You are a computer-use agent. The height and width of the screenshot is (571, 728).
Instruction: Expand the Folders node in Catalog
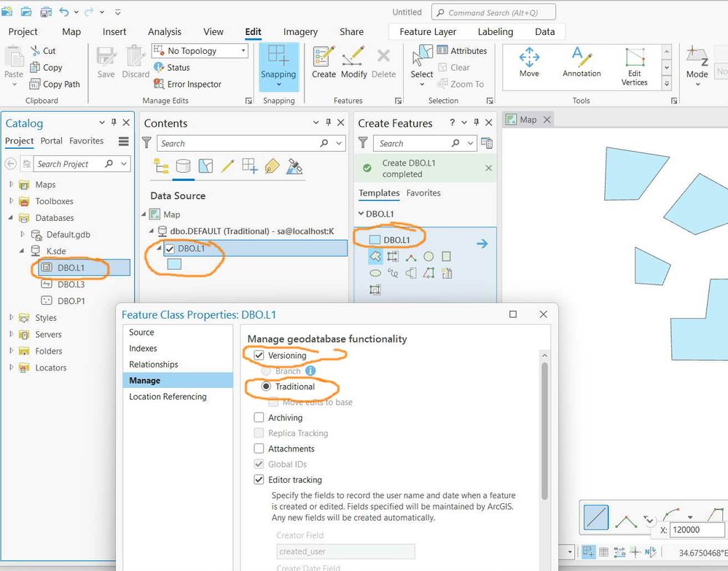click(x=11, y=351)
